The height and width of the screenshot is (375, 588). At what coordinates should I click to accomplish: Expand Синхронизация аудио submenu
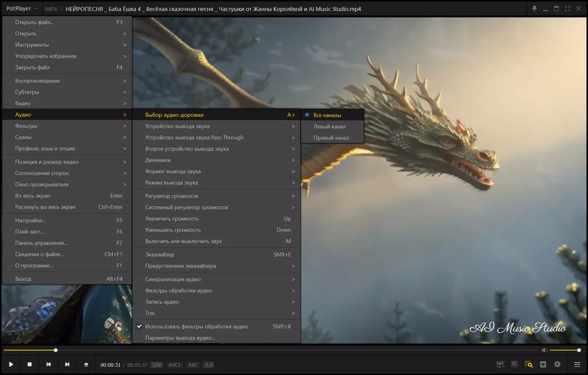click(216, 279)
